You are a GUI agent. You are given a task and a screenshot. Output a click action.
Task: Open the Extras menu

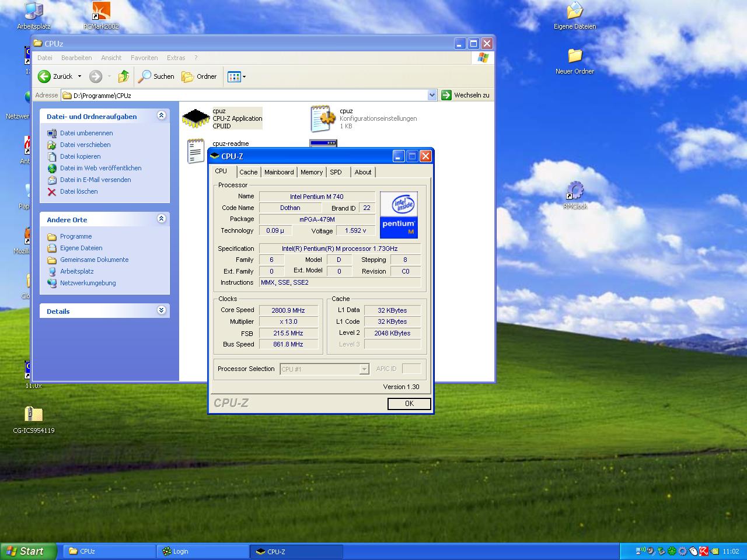(176, 58)
